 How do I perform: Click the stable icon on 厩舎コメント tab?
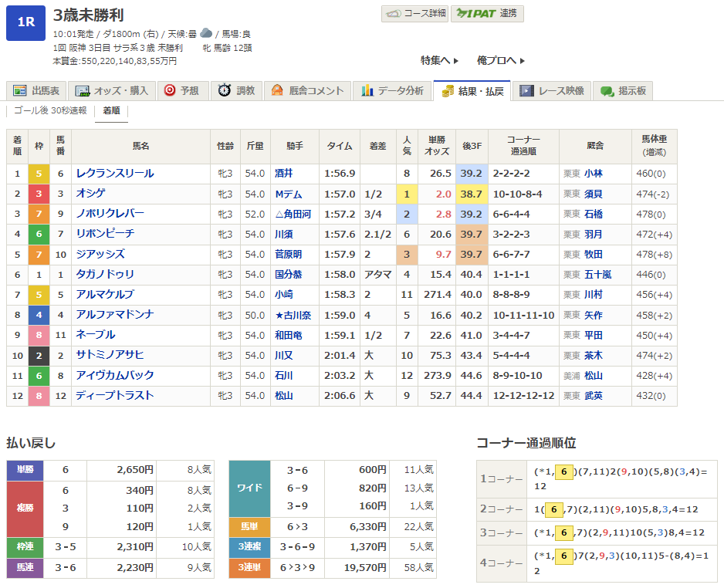pyautogui.click(x=277, y=91)
